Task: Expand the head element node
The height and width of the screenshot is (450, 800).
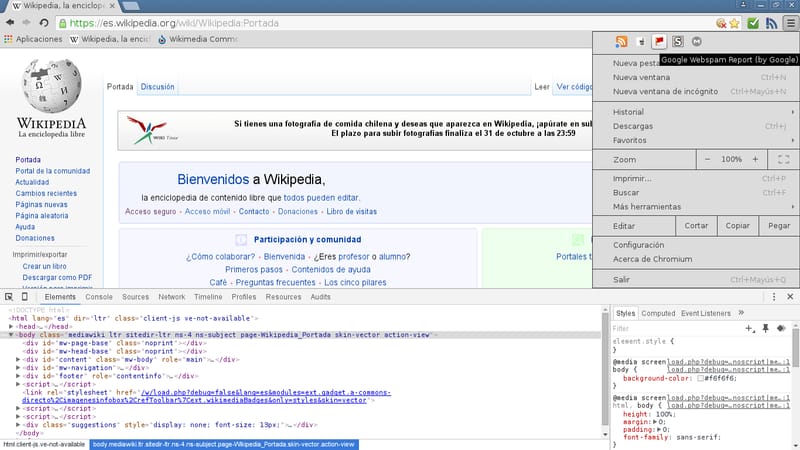Action: coord(11,327)
